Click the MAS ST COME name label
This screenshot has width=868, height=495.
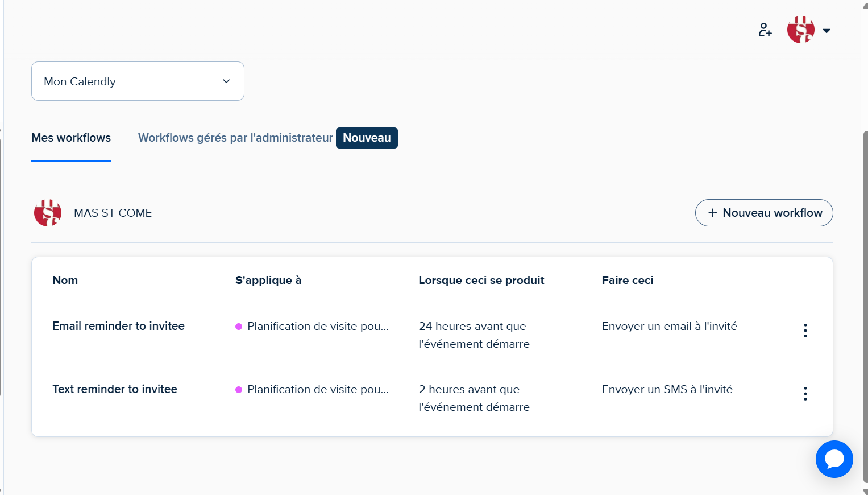113,213
